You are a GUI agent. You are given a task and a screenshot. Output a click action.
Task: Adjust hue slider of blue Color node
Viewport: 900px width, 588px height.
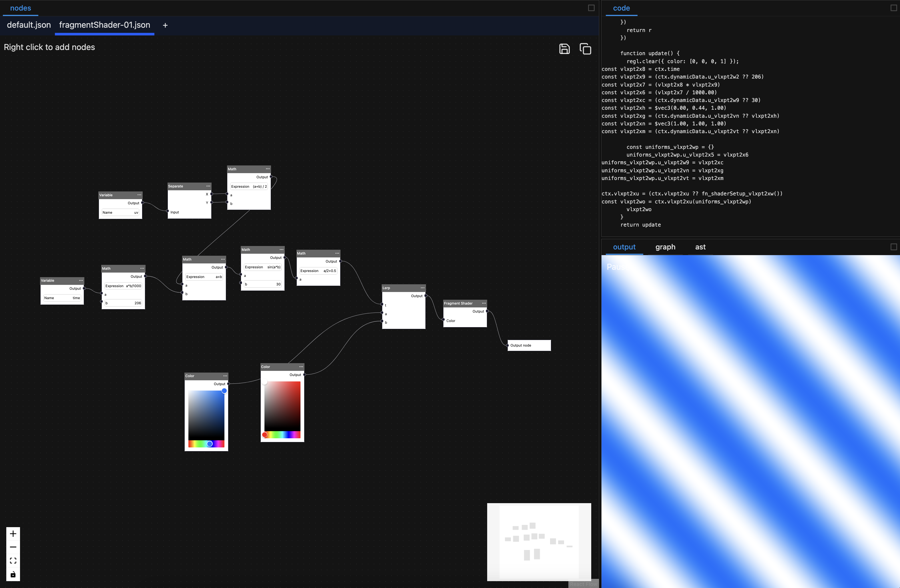tap(206, 444)
